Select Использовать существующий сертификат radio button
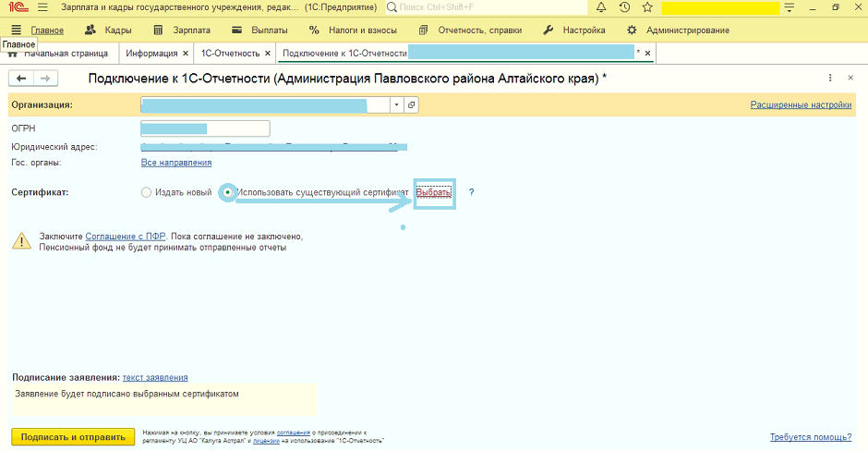Image resolution: width=868 pixels, height=451 pixels. click(x=227, y=192)
